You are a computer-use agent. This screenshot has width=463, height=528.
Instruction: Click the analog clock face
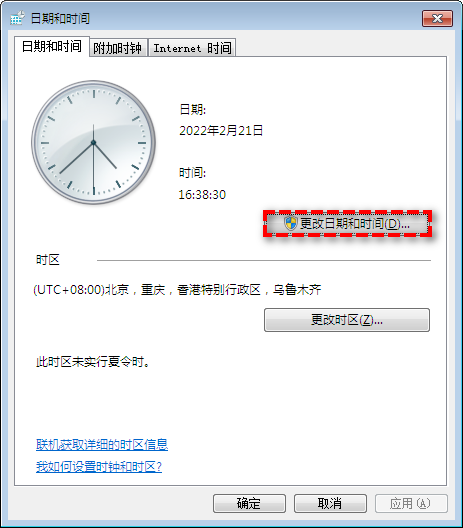[94, 142]
